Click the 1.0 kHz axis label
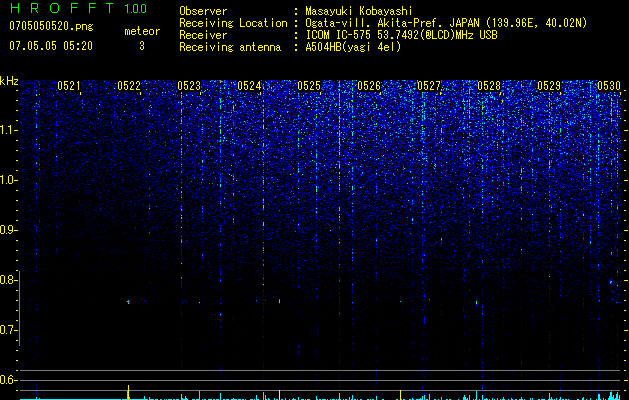Image resolution: width=629 pixels, height=400 pixels. coord(7,180)
